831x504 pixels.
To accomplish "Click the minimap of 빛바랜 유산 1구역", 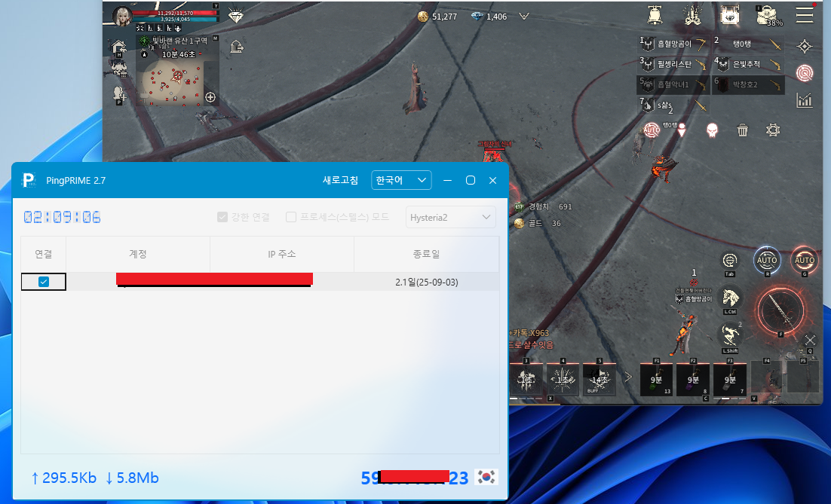I will point(177,83).
